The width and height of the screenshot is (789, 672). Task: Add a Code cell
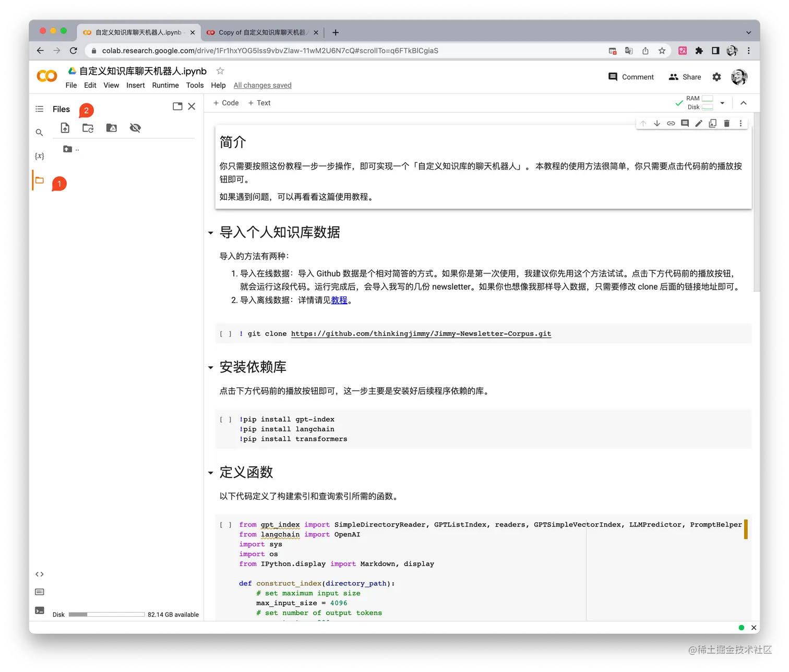coord(226,103)
